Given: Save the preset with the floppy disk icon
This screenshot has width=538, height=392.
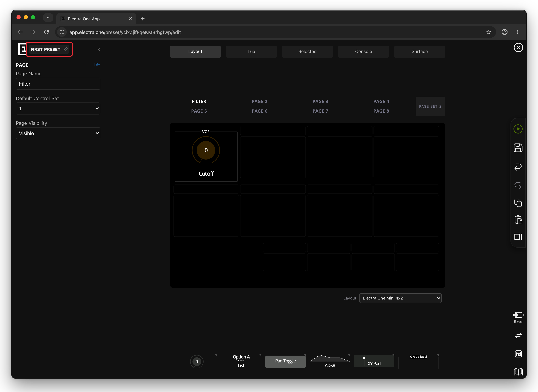Looking at the screenshot, I should [x=518, y=148].
